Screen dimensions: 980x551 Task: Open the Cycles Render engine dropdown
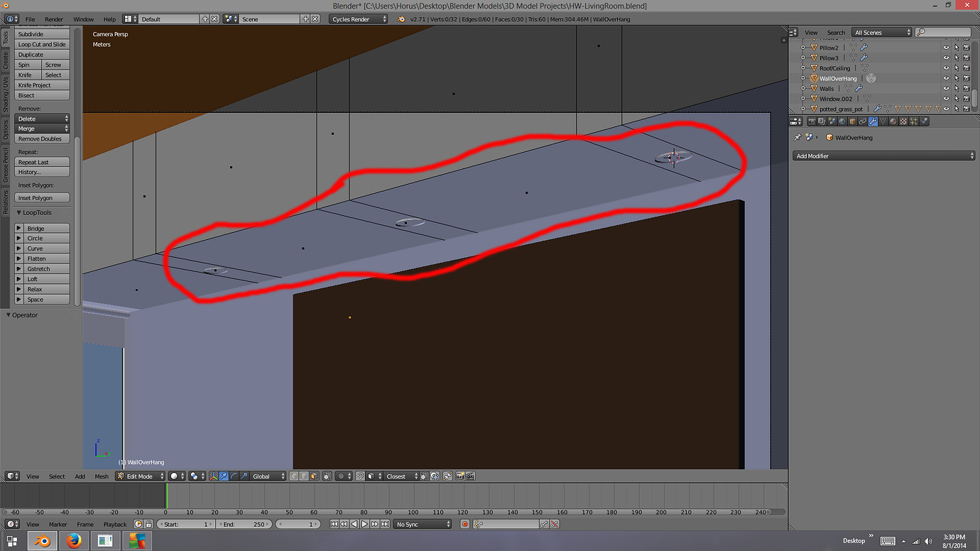(x=359, y=19)
